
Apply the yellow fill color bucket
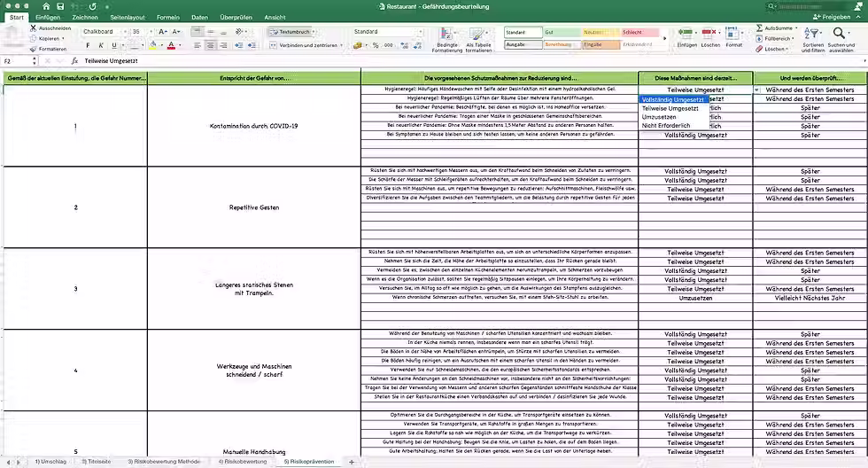(153, 45)
